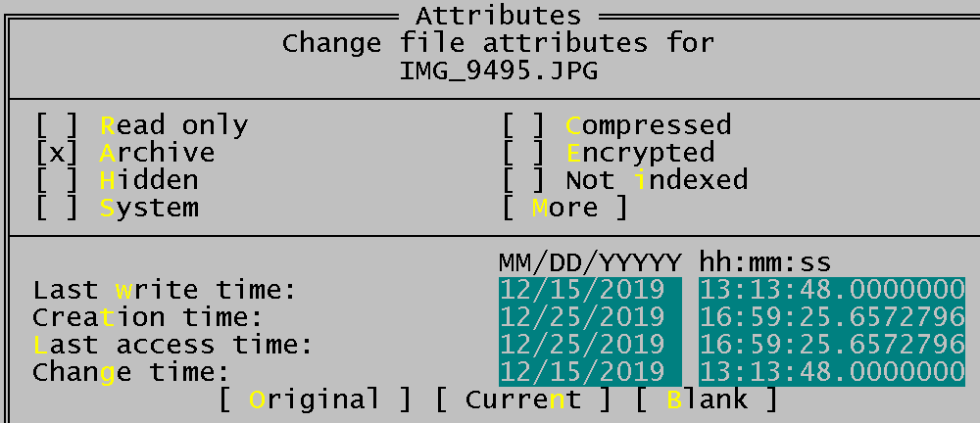Toggle the System attribute checkbox
980x423 pixels.
coord(57,209)
